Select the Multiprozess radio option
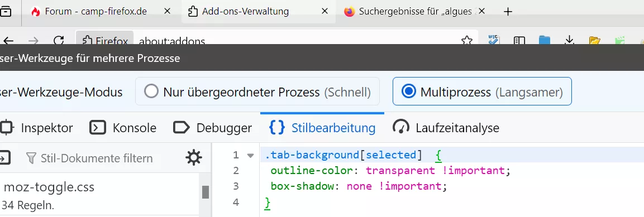The width and height of the screenshot is (644, 217). pyautogui.click(x=482, y=91)
